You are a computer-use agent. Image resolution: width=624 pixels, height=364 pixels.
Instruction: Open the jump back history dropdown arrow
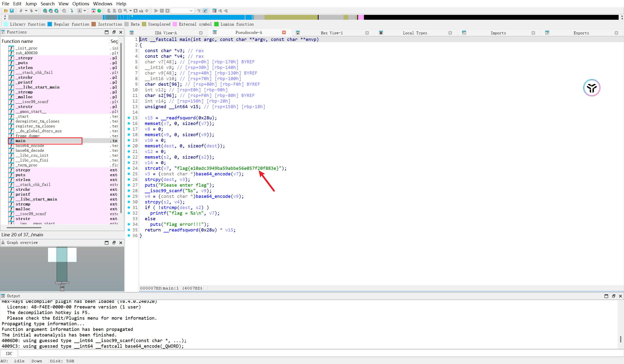[26, 11]
